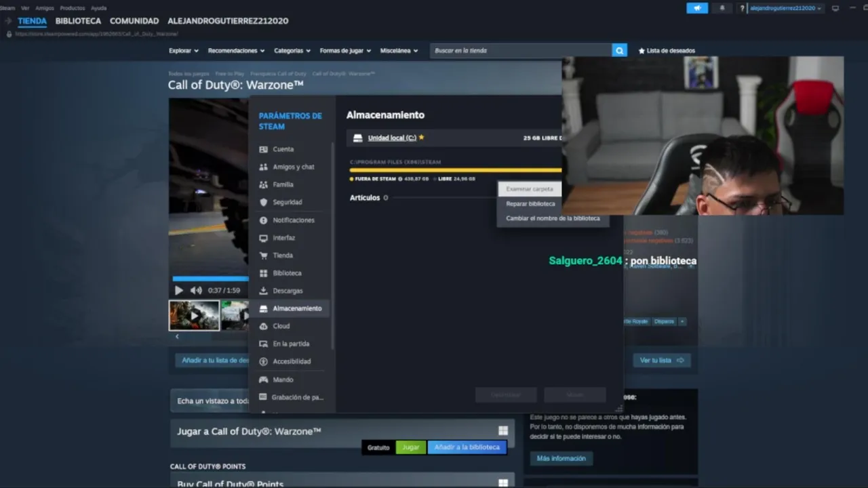Open the Tienda settings section
This screenshot has height=488, width=868.
tap(290, 256)
